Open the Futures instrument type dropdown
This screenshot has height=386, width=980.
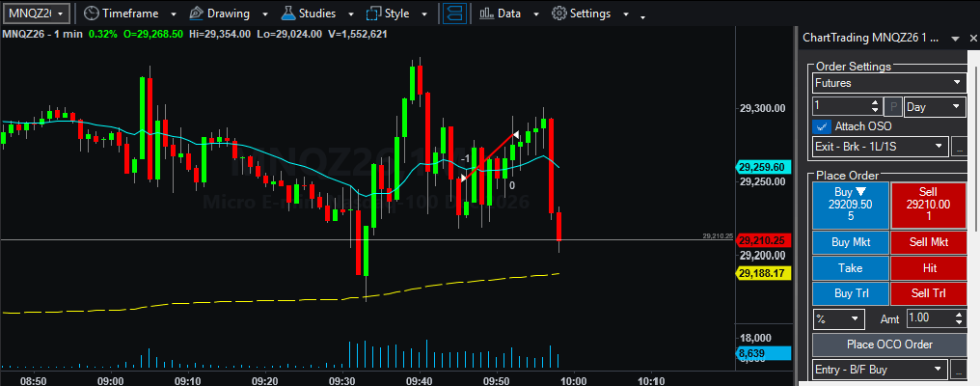tap(888, 83)
